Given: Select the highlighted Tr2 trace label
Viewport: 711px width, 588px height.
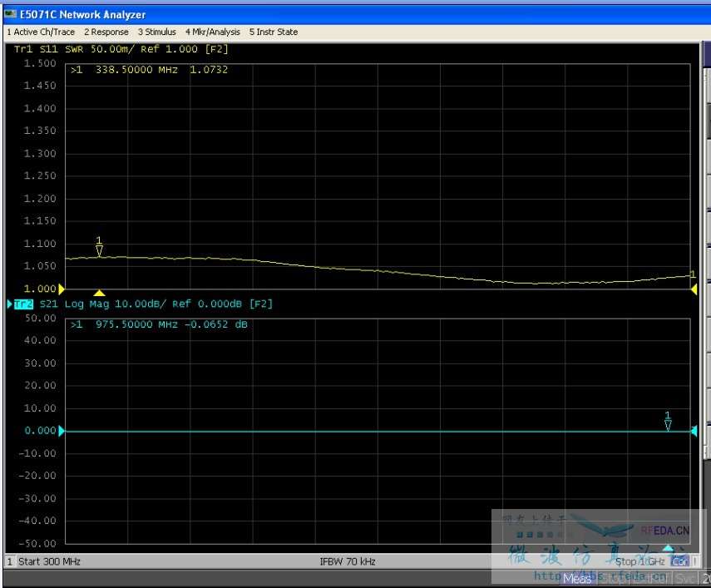Looking at the screenshot, I should point(23,304).
